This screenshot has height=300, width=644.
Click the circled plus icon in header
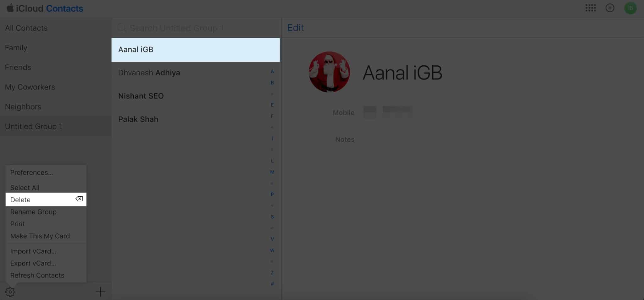610,8
